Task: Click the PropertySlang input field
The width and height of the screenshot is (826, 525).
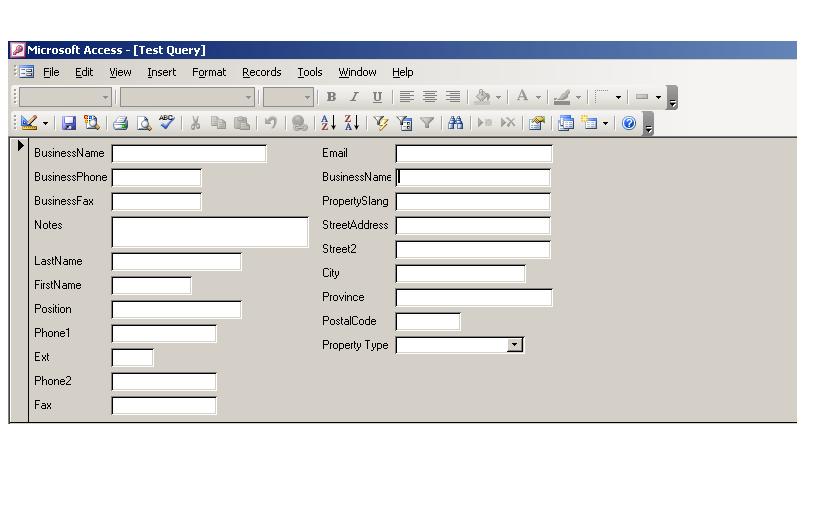Action: pyautogui.click(x=473, y=202)
